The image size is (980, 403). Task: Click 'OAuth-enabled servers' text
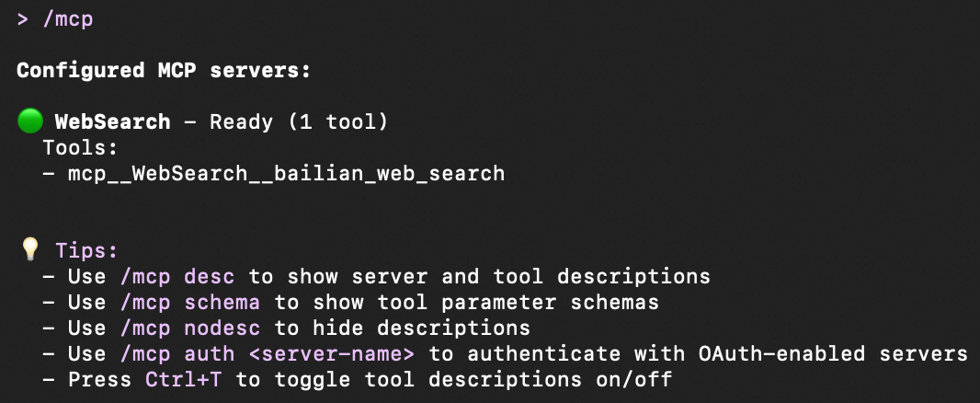pyautogui.click(x=833, y=354)
